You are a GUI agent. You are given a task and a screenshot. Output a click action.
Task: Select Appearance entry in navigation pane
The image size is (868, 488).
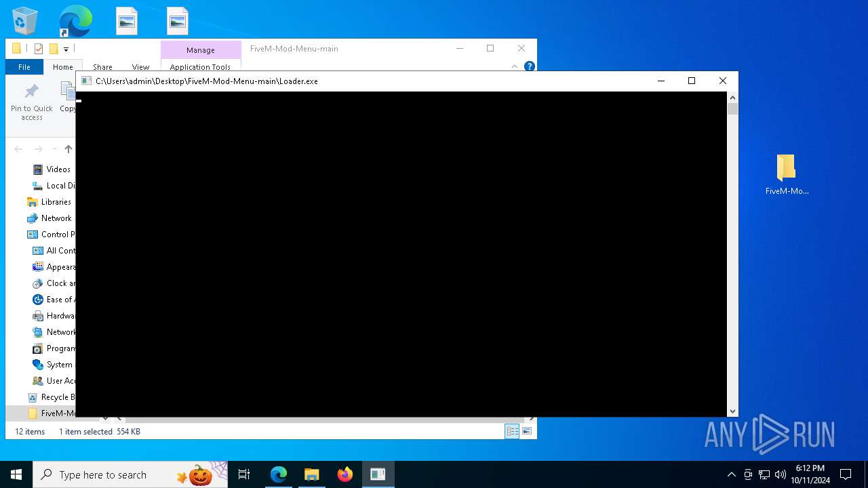click(53, 267)
